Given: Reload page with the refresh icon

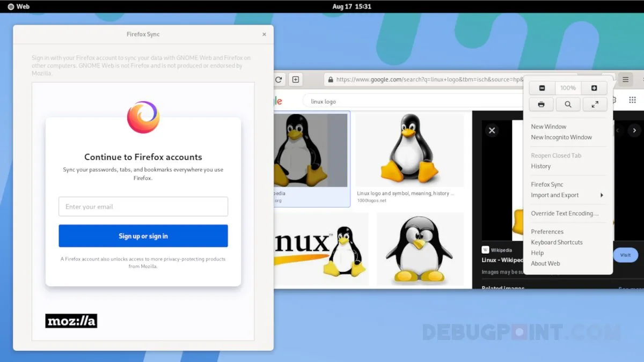Looking at the screenshot, I should [279, 80].
